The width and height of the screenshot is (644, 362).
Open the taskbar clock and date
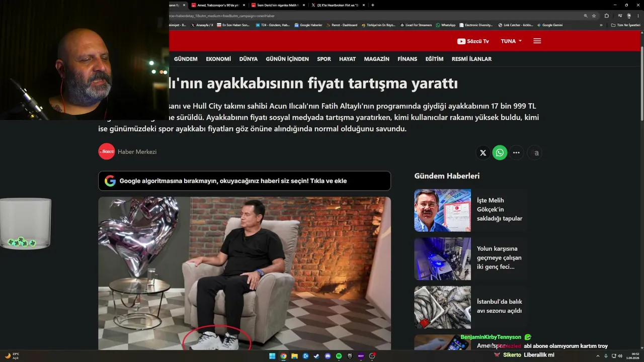pos(632,356)
